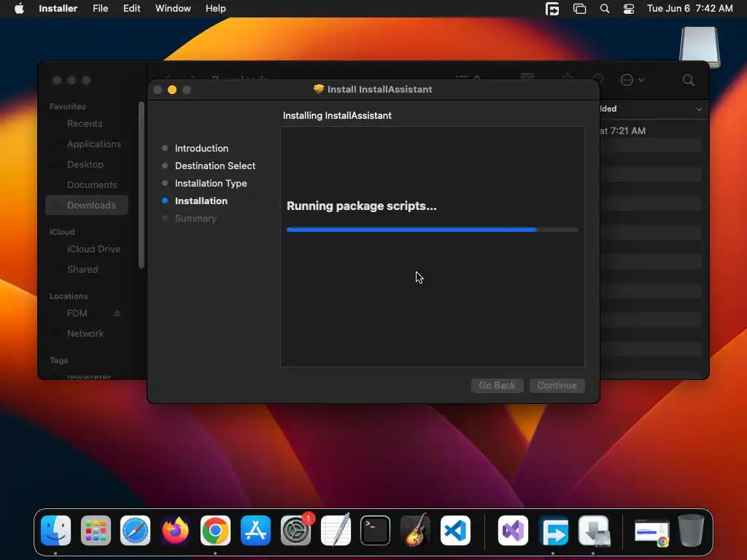
Task: Open App Store from the Dock
Action: (x=255, y=531)
